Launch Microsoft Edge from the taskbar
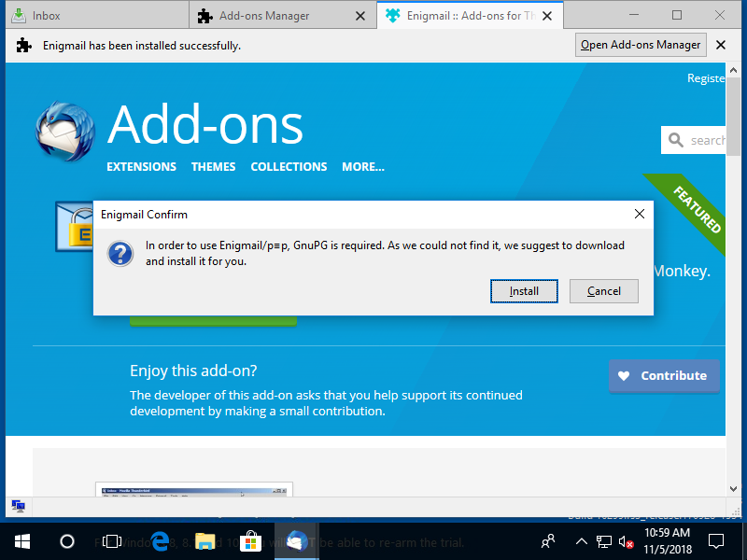 pyautogui.click(x=159, y=540)
